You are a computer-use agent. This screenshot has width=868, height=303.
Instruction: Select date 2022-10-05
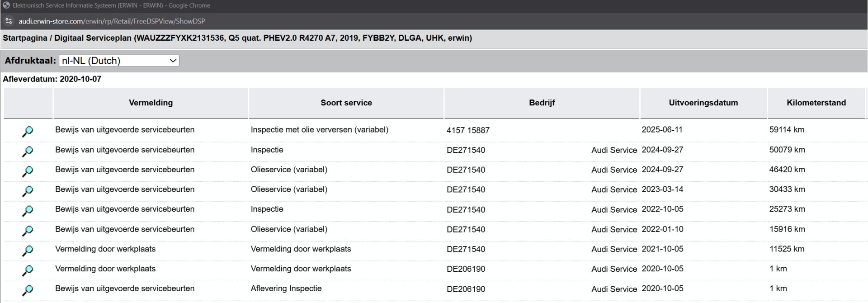click(662, 209)
